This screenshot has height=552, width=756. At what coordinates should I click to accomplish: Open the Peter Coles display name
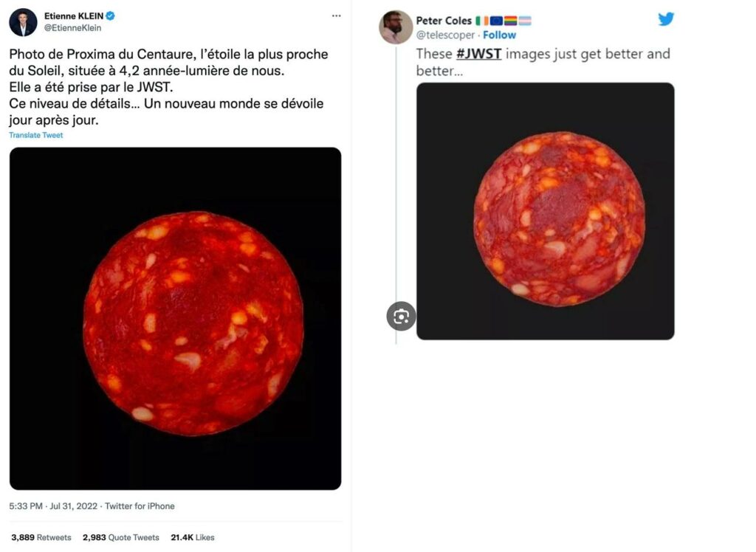pyautogui.click(x=444, y=21)
